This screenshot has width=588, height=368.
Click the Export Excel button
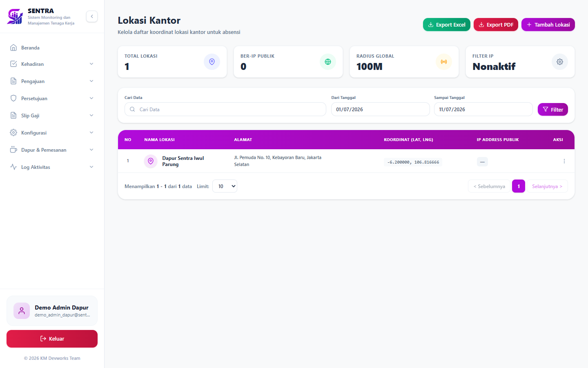(x=447, y=25)
